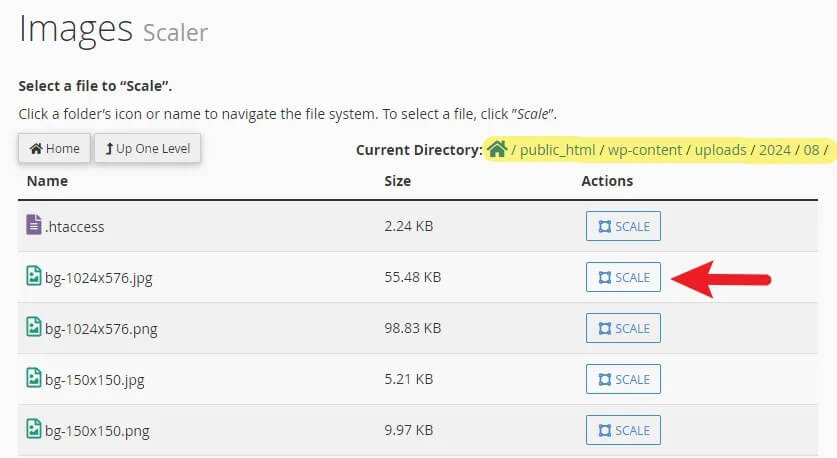Click the bg-1024x576.jpg file name

[x=99, y=278]
